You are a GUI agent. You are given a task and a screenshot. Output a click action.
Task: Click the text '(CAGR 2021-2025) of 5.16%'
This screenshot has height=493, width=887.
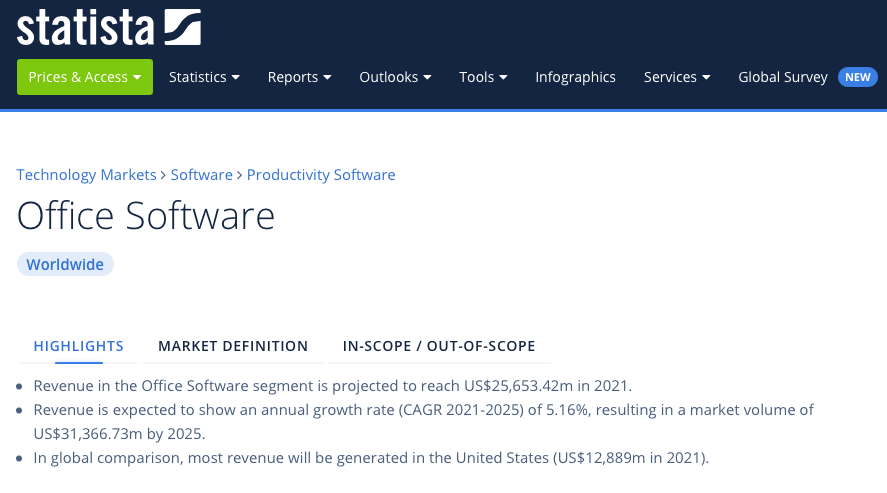(x=494, y=409)
